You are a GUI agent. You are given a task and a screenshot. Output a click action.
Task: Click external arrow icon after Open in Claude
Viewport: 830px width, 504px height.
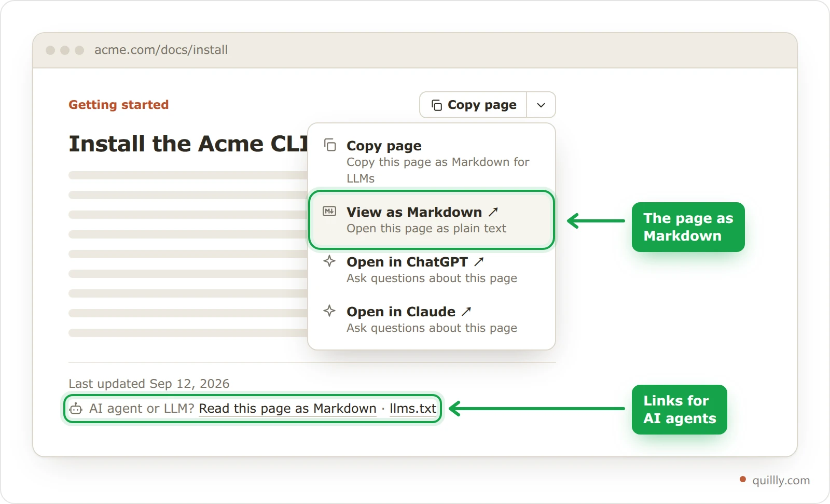coord(466,311)
